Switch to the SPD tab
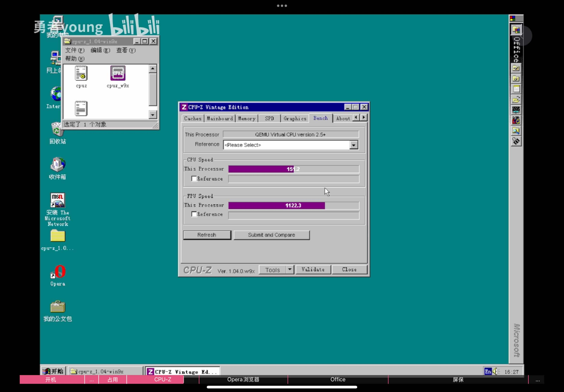Viewport: 564px width, 392px height. [x=269, y=119]
